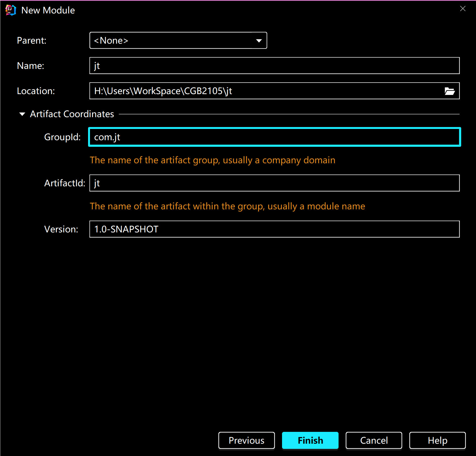Click the Version input field
This screenshot has width=476, height=456.
pos(274,229)
